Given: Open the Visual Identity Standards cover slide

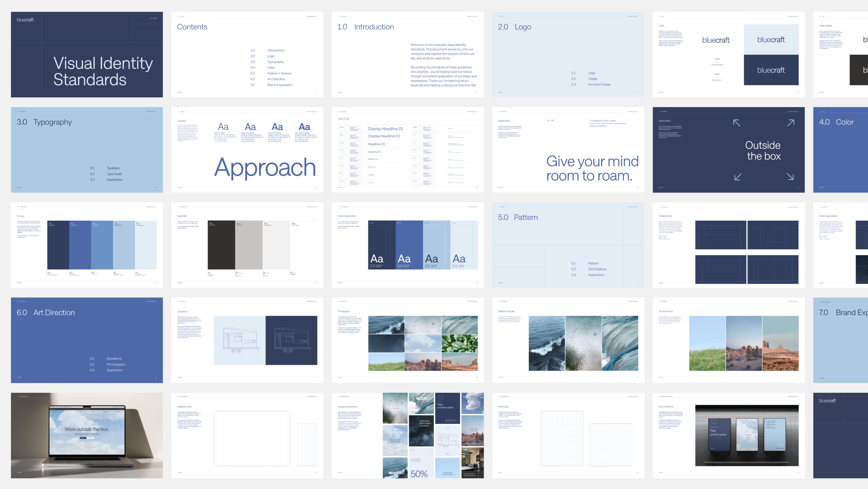Looking at the screenshot, I should [x=87, y=55].
